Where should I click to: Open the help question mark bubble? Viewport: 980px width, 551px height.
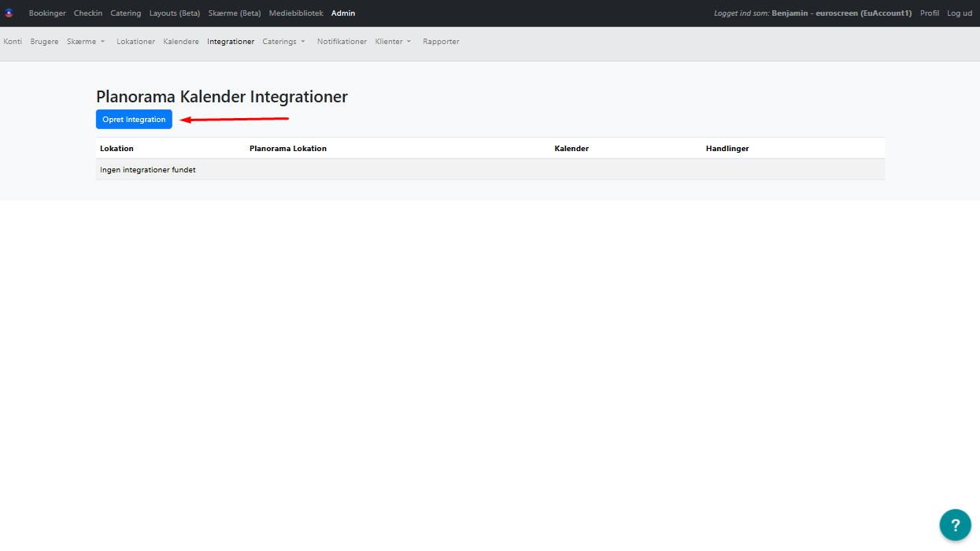pyautogui.click(x=955, y=525)
